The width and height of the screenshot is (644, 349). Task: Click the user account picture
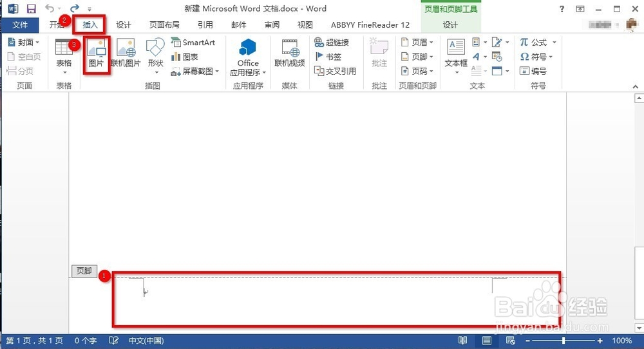tap(631, 24)
